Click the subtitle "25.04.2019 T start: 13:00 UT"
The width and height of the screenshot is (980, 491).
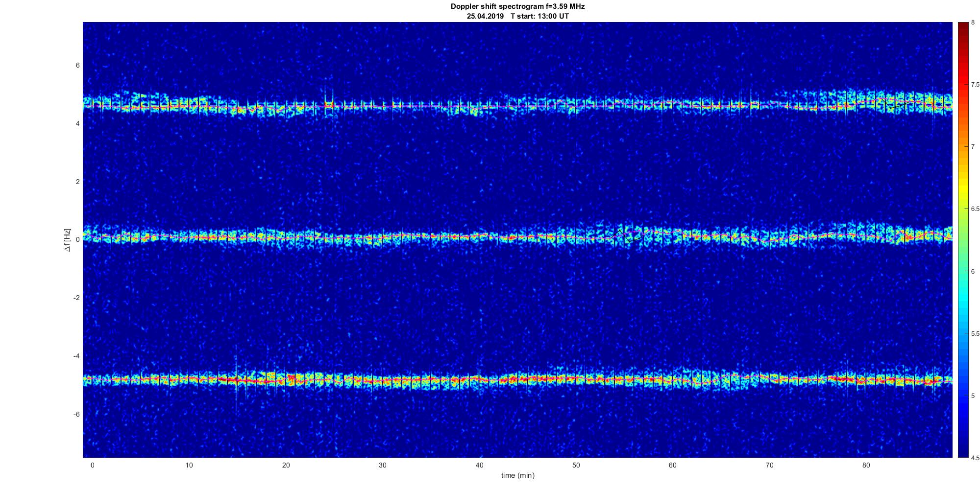[517, 16]
